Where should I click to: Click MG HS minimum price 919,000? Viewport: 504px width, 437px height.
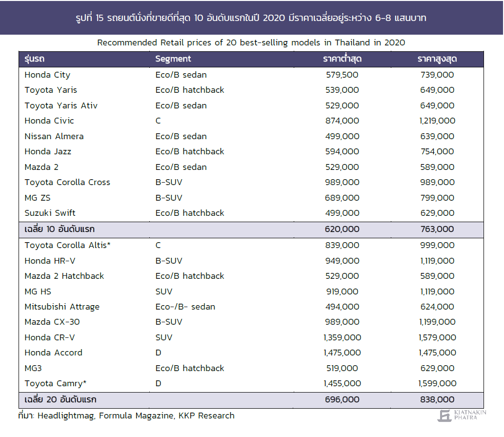tap(342, 291)
